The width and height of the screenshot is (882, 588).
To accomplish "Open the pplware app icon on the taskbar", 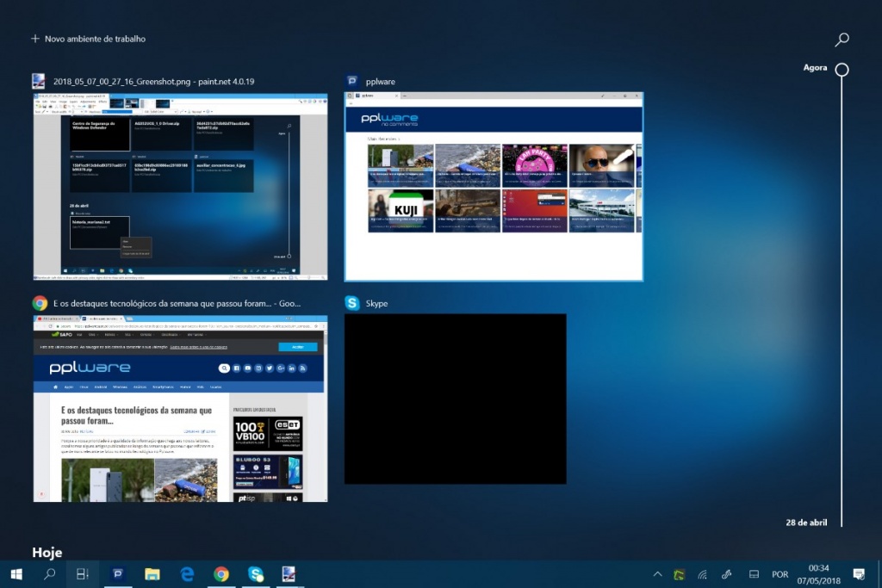I will click(118, 573).
